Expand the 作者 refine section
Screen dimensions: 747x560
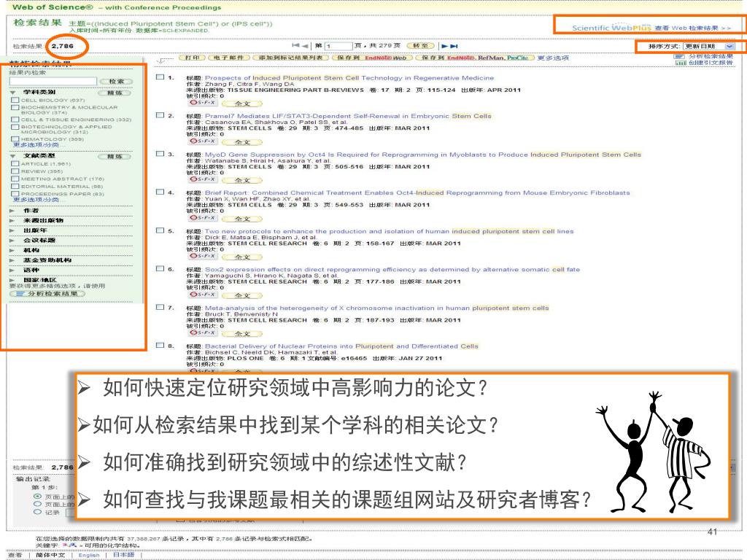pyautogui.click(x=12, y=211)
